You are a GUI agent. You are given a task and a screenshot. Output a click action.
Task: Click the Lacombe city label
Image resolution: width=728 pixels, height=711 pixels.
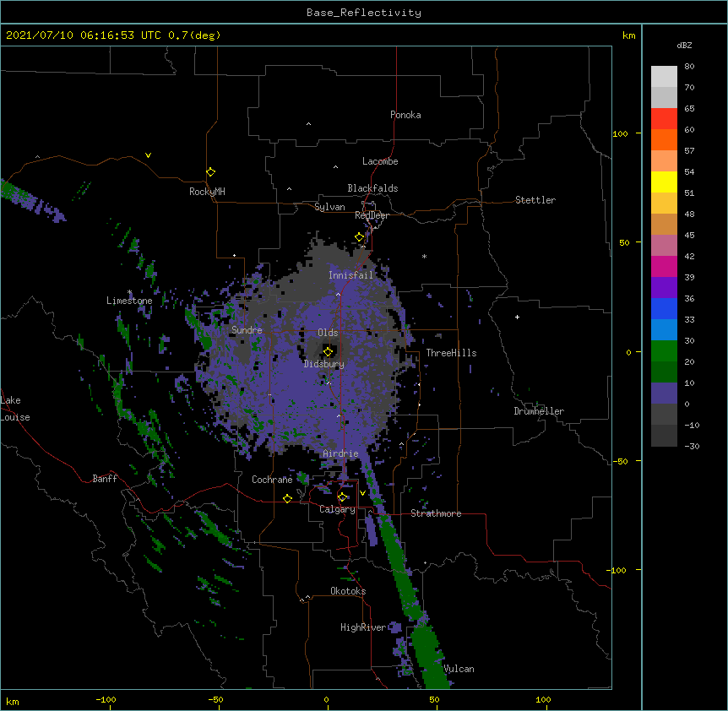(380, 161)
